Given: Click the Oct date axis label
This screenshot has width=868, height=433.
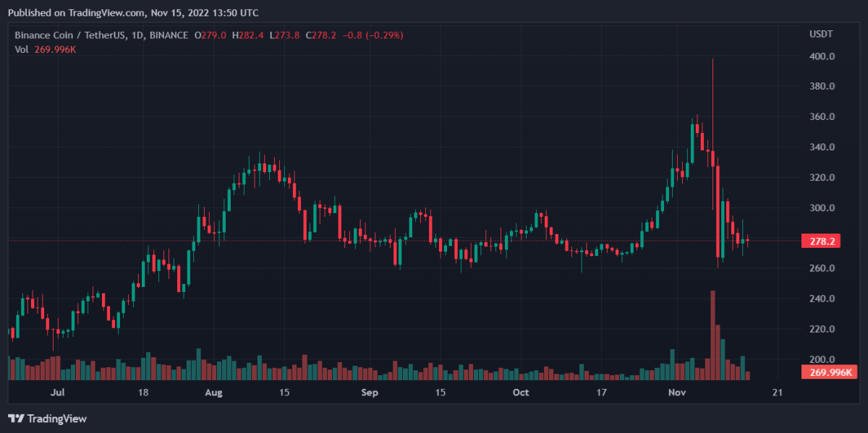Looking at the screenshot, I should (520, 393).
